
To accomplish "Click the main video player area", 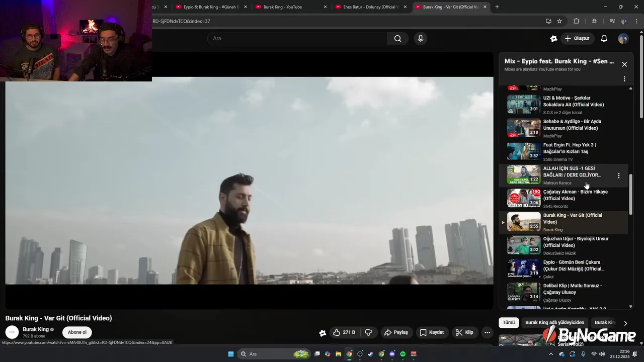I will [x=249, y=180].
